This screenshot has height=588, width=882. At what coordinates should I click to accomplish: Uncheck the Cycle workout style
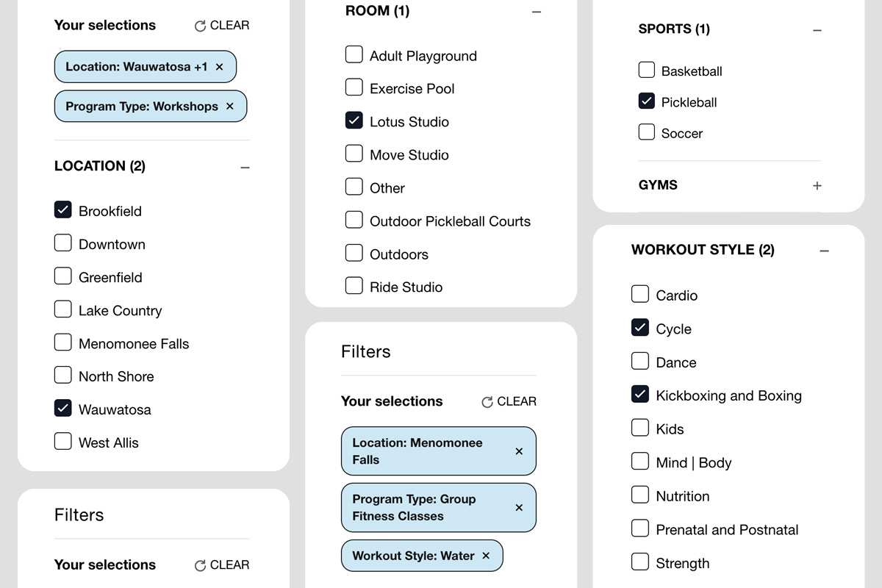point(640,328)
